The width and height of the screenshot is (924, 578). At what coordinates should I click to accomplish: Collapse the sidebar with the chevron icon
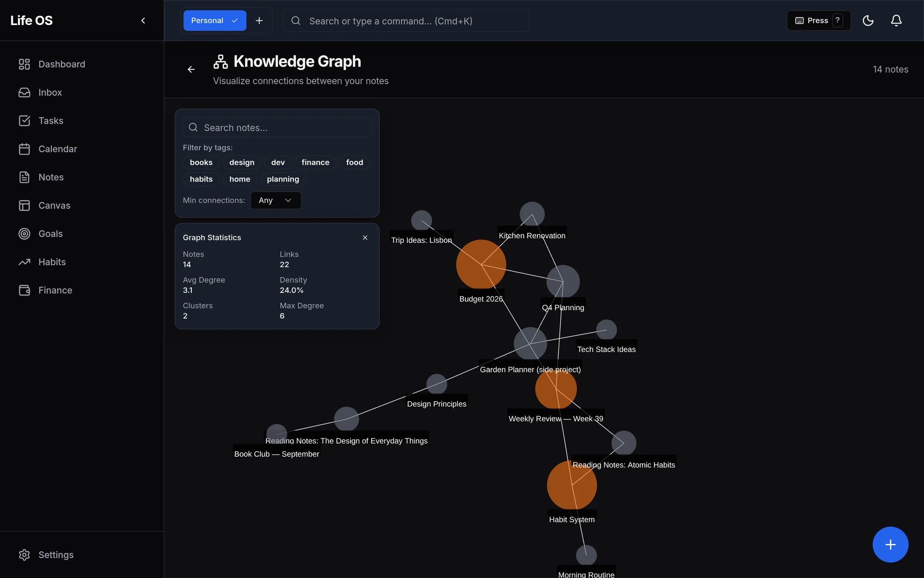tap(143, 20)
